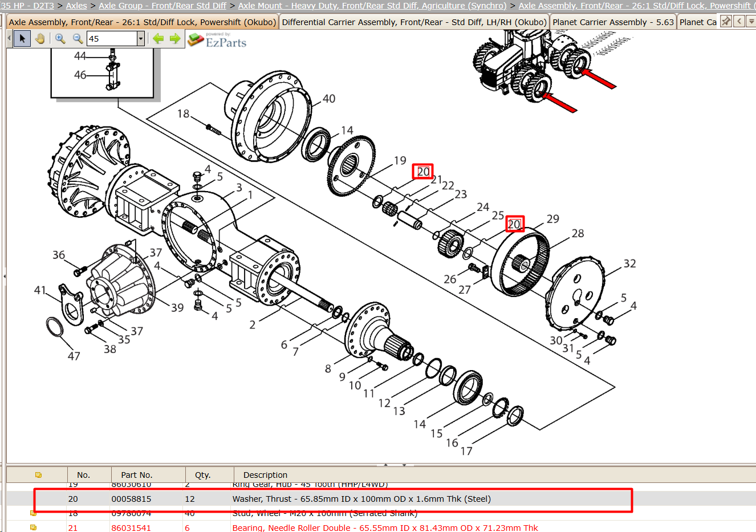Screen dimensions: 756x532
Task: Click callout 13 in the diagram
Action: point(399,411)
